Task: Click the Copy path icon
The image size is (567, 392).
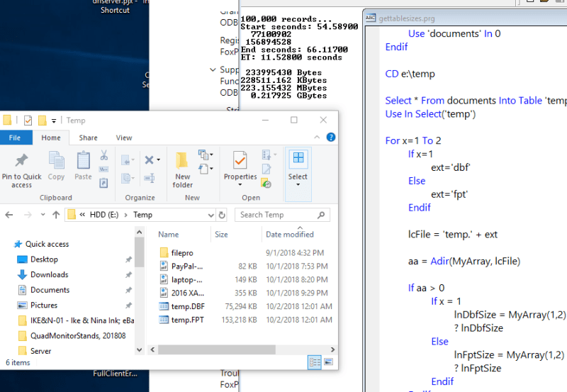Action: click(x=103, y=169)
